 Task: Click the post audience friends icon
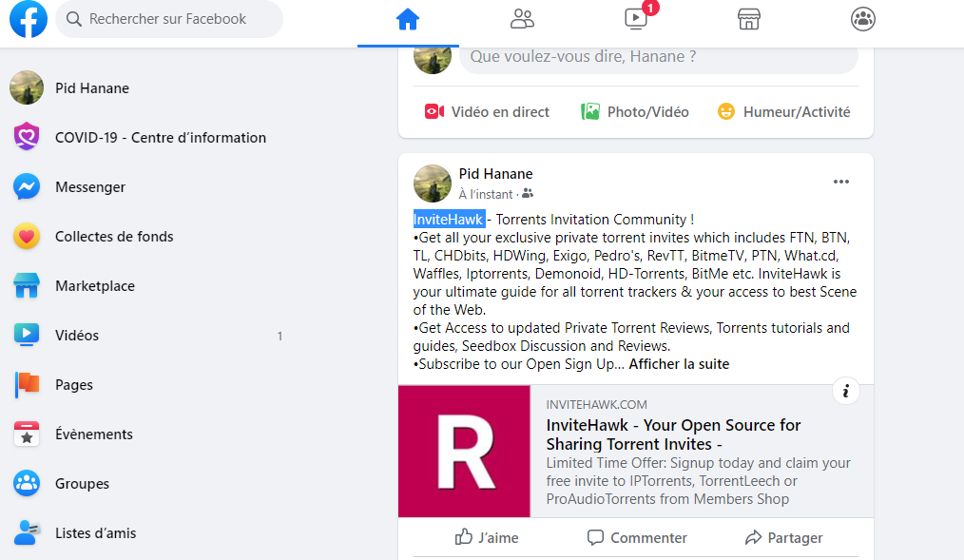[x=528, y=194]
